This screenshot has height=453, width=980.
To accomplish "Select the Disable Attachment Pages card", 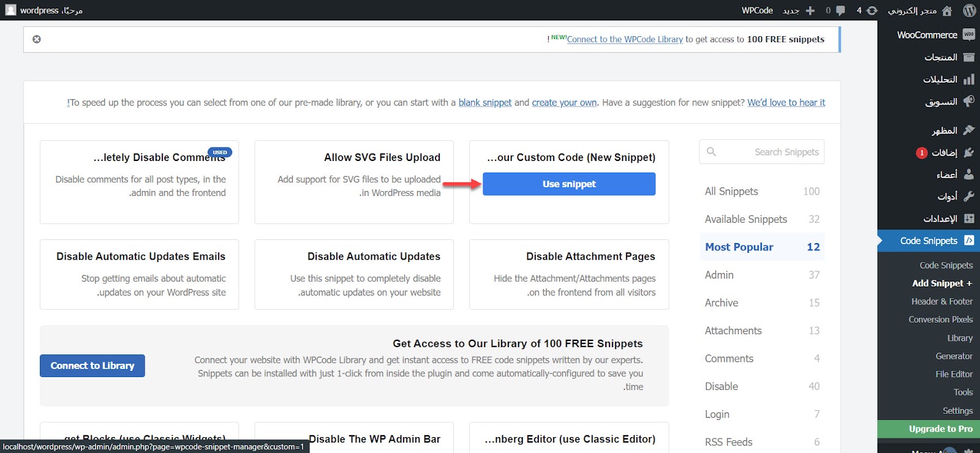I will (x=569, y=275).
